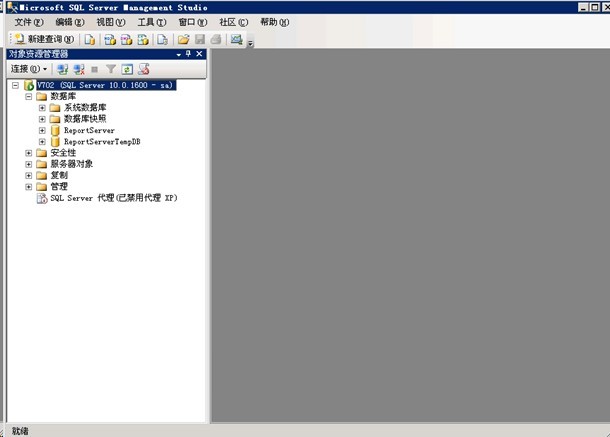This screenshot has width=610, height=437.
Task: Click the Analysis Services DMX Query icon
Action: pos(126,39)
